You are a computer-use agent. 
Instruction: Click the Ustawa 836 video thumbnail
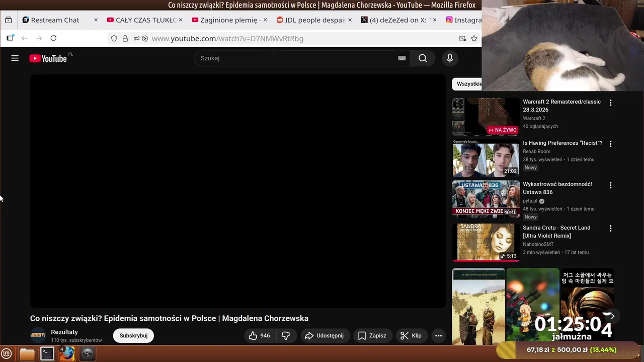tap(486, 200)
